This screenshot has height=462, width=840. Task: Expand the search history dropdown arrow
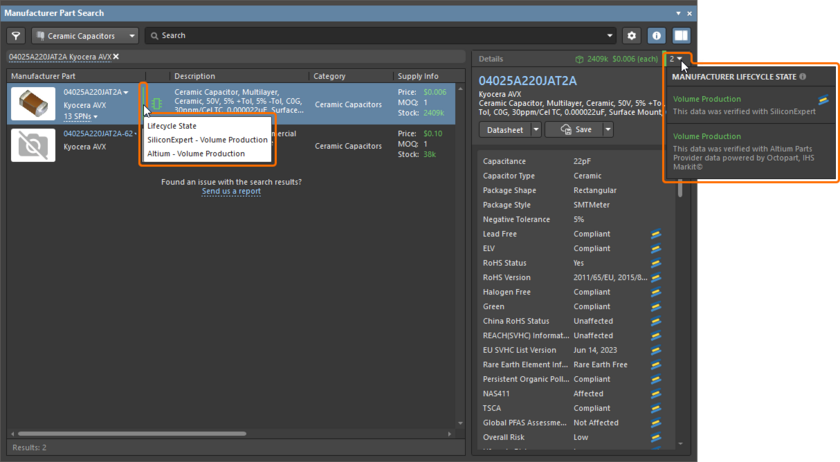(610, 36)
